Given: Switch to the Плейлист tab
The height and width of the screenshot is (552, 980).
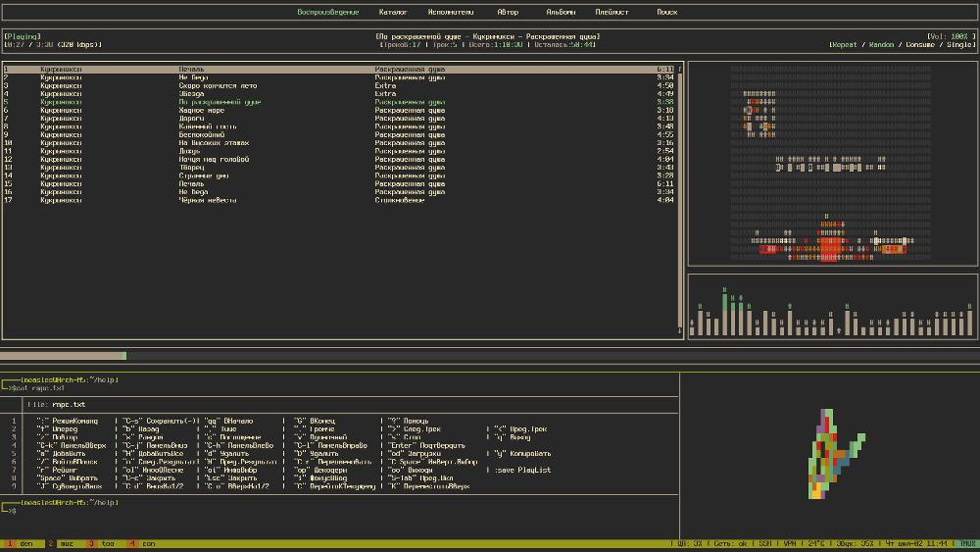Looking at the screenshot, I should coord(612,12).
